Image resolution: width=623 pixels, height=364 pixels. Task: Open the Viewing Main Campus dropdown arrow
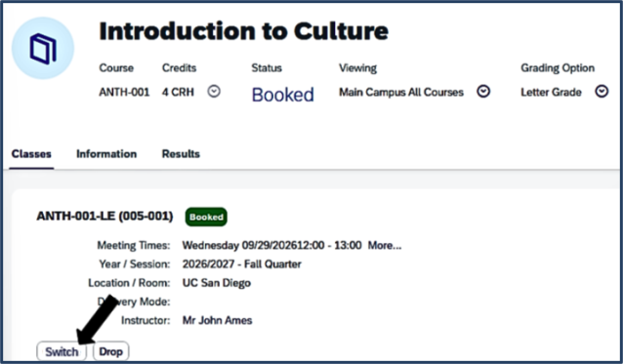coord(483,92)
